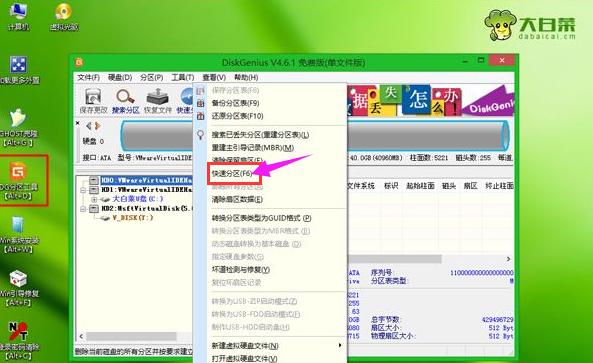Open Win系统安装 [Alt+W] desktop shortcut

[18, 234]
